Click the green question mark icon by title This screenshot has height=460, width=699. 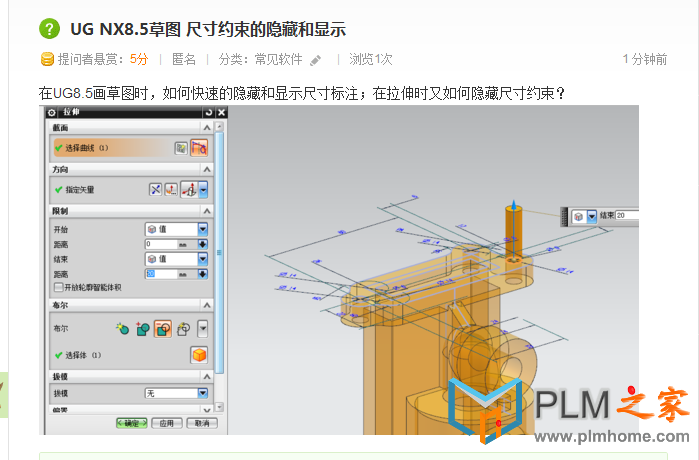[49, 29]
